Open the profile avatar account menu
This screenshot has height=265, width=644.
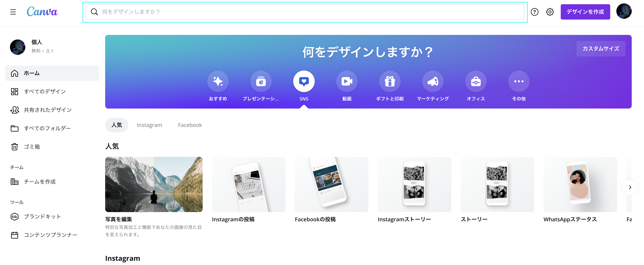pos(624,12)
